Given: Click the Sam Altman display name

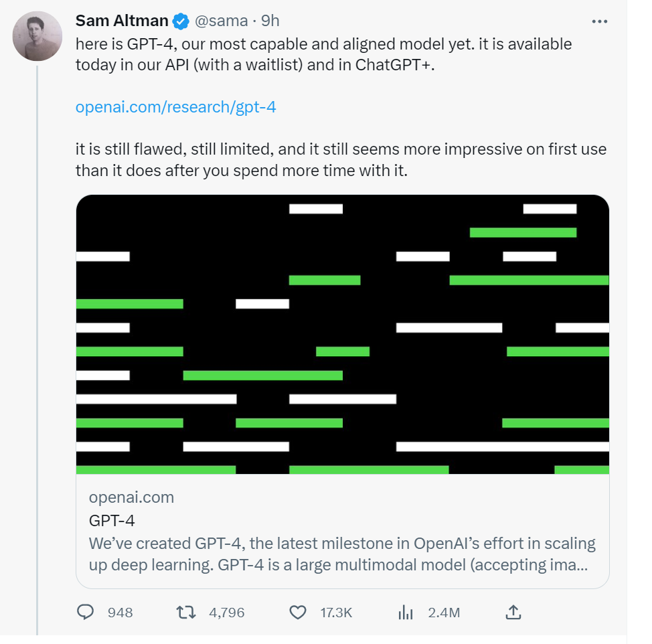Looking at the screenshot, I should pyautogui.click(x=122, y=21).
